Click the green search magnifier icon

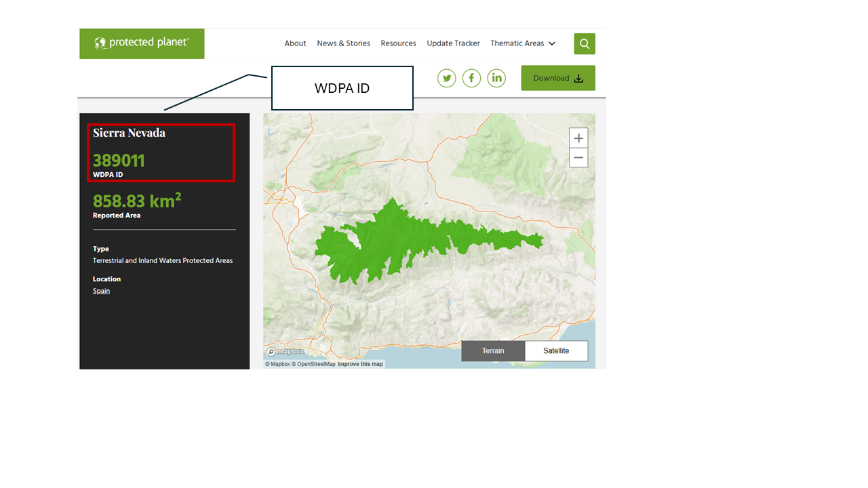coord(584,44)
